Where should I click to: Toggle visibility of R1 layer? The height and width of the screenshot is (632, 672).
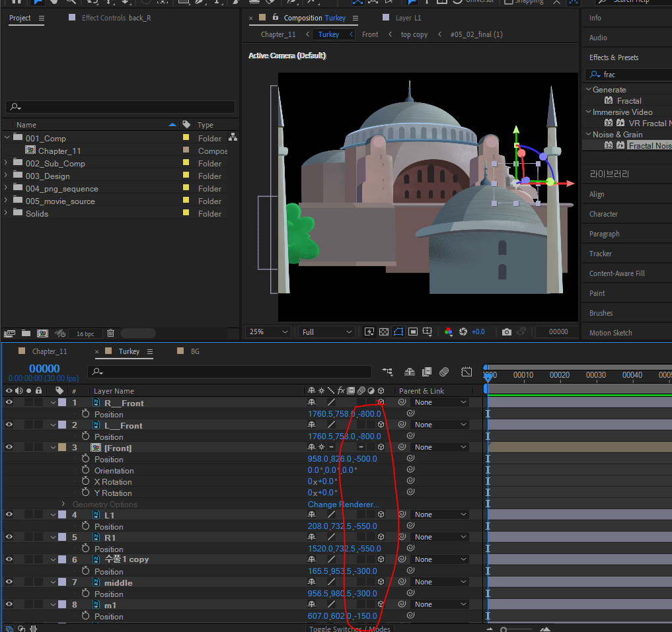coord(9,537)
